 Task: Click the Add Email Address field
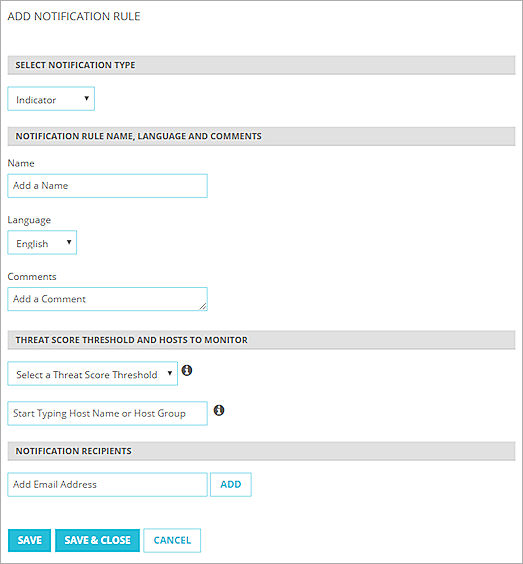point(108,485)
